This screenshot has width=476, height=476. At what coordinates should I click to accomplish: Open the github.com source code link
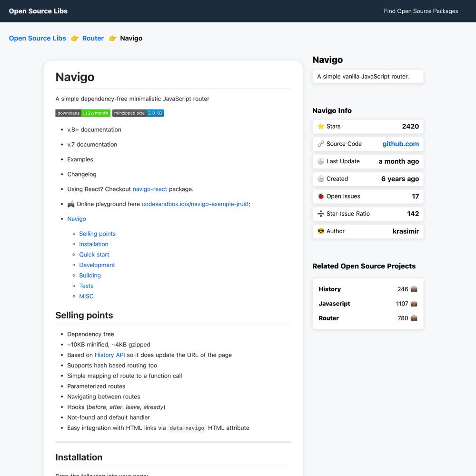tap(400, 144)
